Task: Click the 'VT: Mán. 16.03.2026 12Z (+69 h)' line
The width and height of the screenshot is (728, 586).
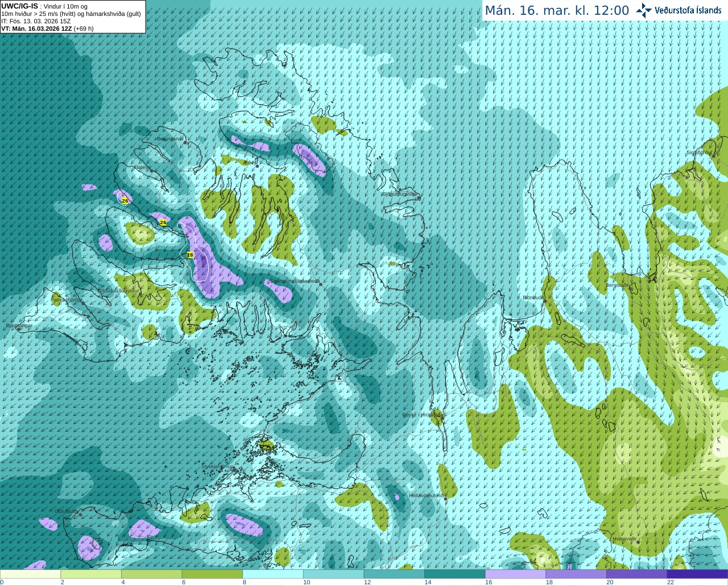Action: coord(47,28)
